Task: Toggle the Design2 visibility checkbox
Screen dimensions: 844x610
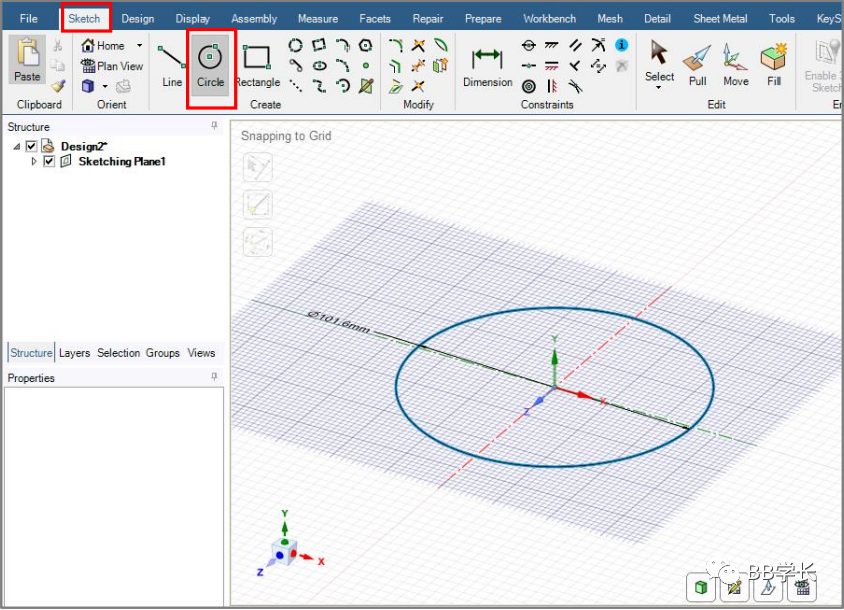Action: 31,146
